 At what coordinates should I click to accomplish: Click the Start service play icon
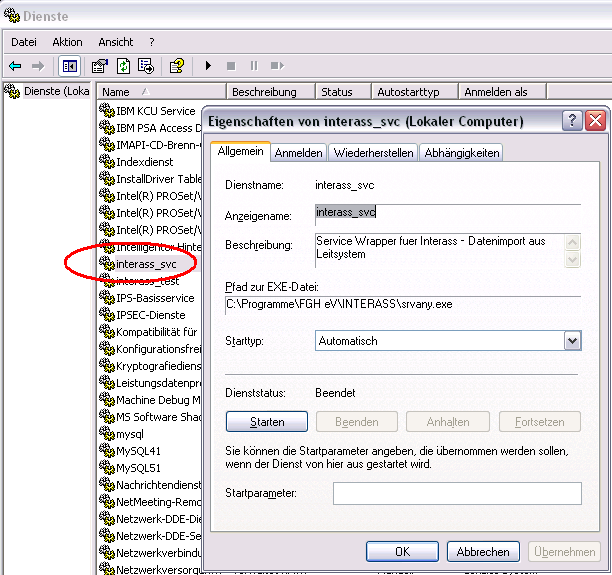pos(208,66)
